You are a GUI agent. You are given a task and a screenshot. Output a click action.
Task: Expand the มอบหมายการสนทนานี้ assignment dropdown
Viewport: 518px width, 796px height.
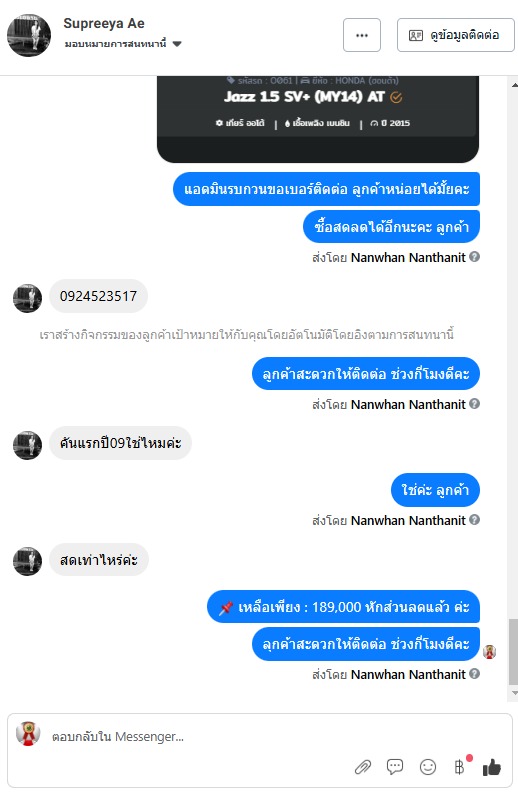point(177,44)
